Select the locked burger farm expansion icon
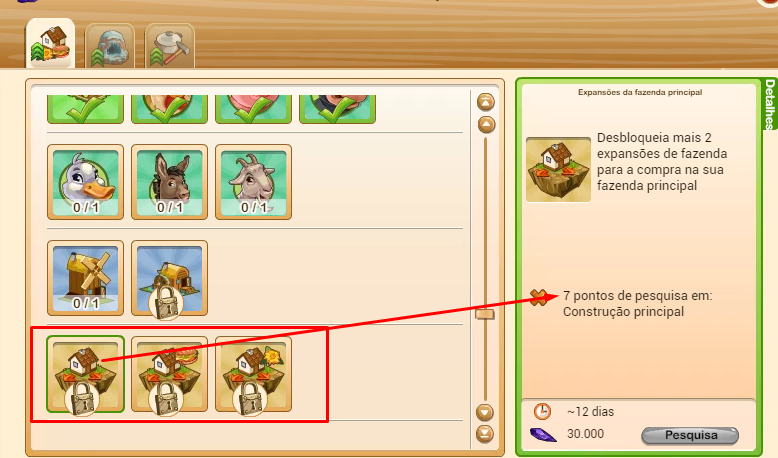 (169, 374)
